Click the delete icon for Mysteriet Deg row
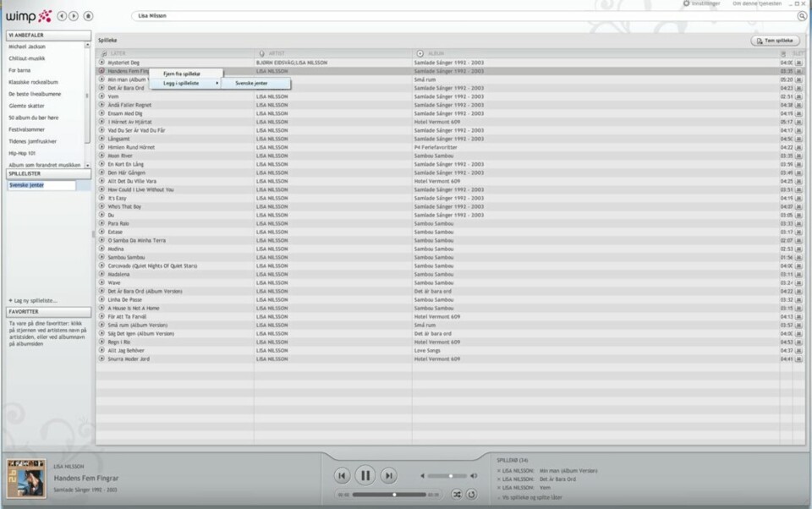The image size is (812, 509). (798, 63)
